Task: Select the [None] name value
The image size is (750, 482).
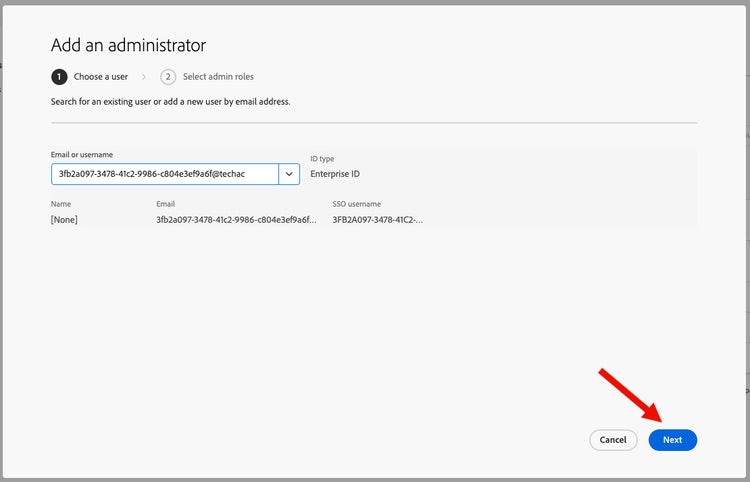Action: (x=64, y=220)
